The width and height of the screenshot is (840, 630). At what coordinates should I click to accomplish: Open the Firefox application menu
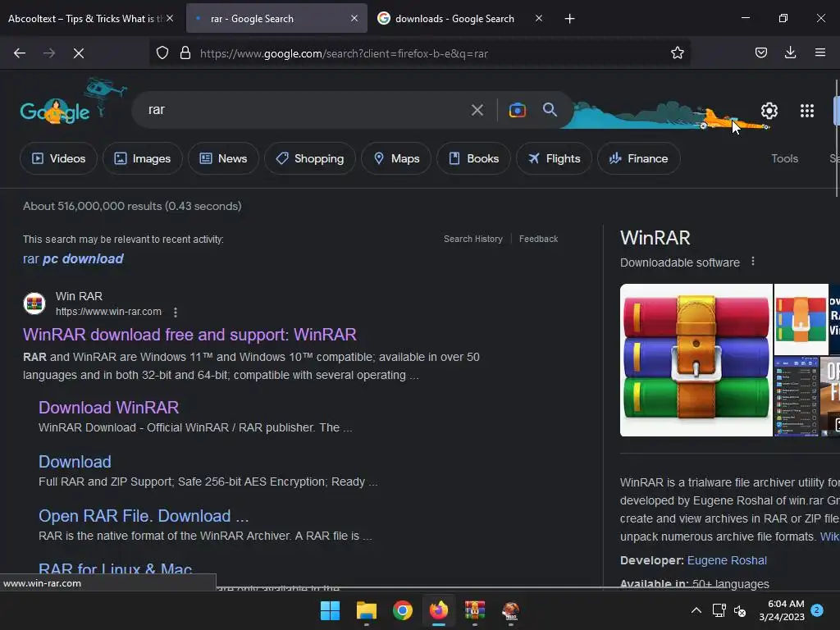coord(819,52)
